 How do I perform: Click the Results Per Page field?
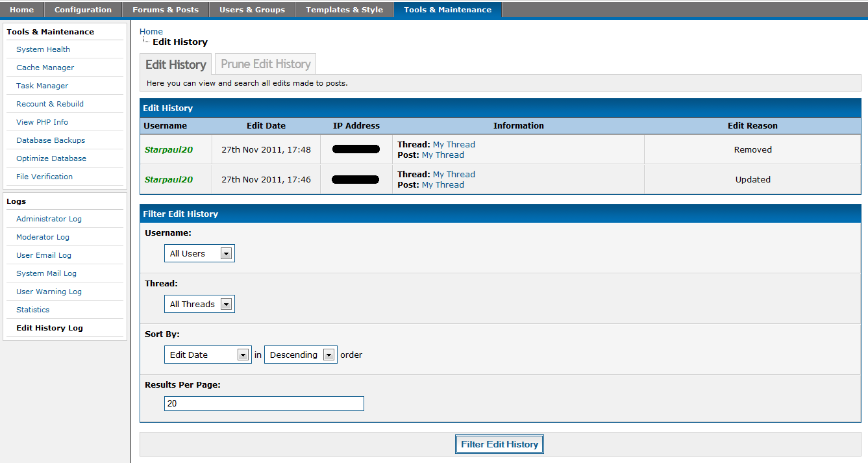coord(264,404)
